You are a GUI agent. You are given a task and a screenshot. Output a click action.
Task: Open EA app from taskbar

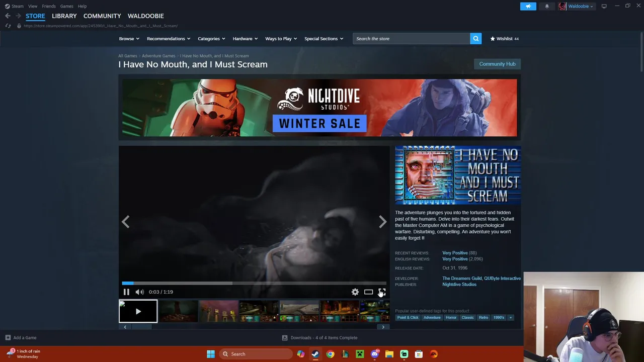click(x=434, y=354)
